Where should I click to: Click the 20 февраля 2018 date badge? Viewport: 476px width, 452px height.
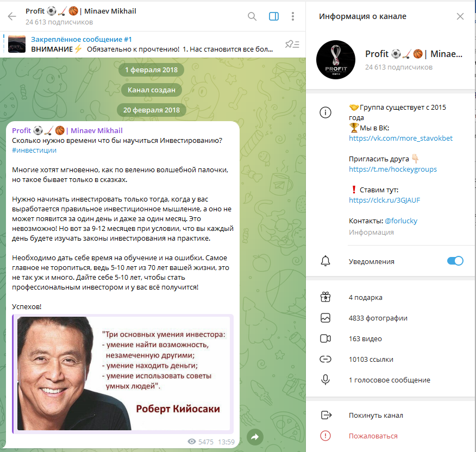(152, 110)
